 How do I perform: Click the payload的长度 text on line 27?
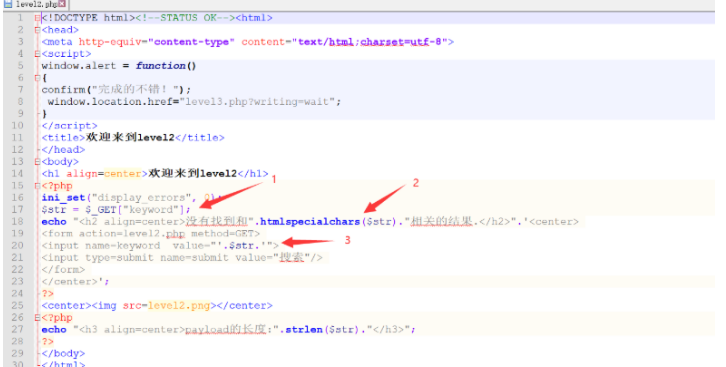(225, 330)
